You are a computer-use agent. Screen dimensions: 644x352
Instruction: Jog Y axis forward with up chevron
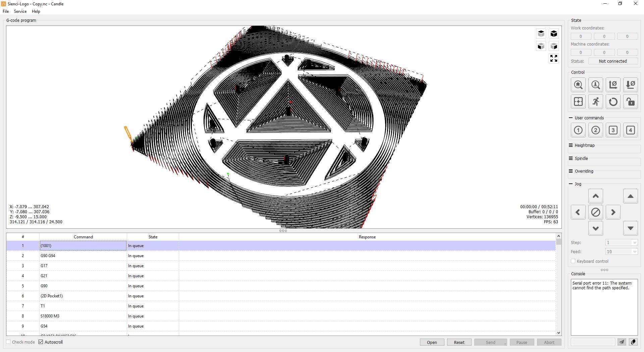[596, 196]
